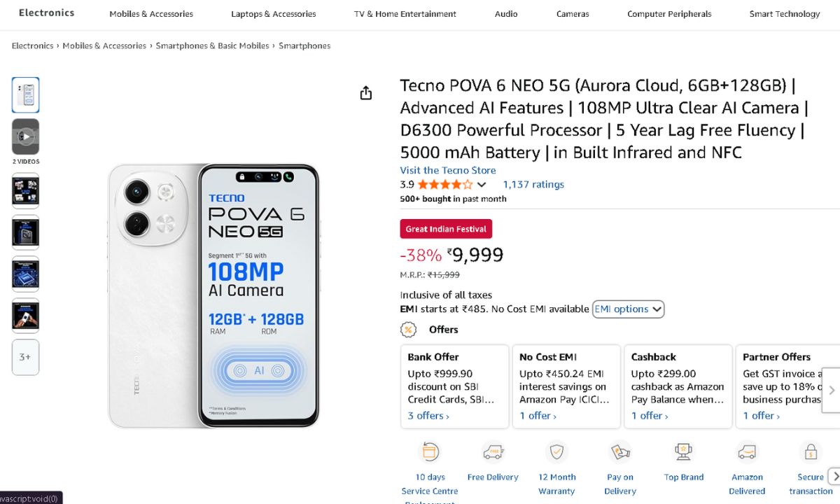View 3 offers under Bank Offer
Image resolution: width=840 pixels, height=504 pixels.
[x=428, y=416]
